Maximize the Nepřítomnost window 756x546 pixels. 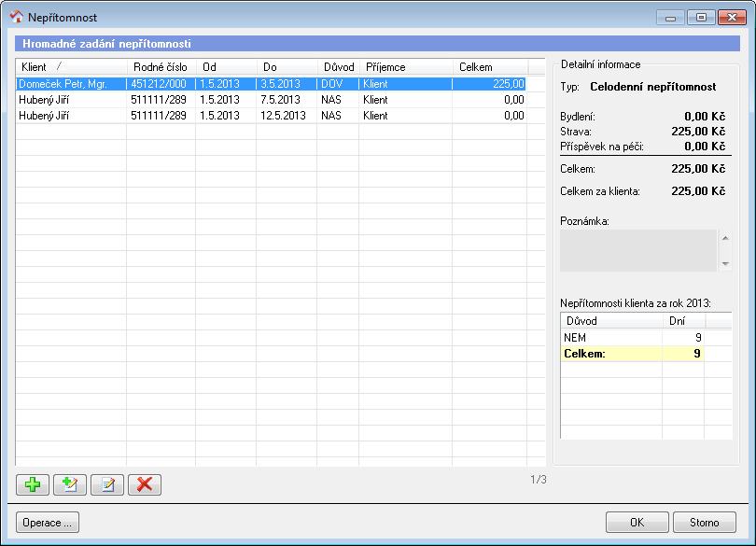pos(701,18)
